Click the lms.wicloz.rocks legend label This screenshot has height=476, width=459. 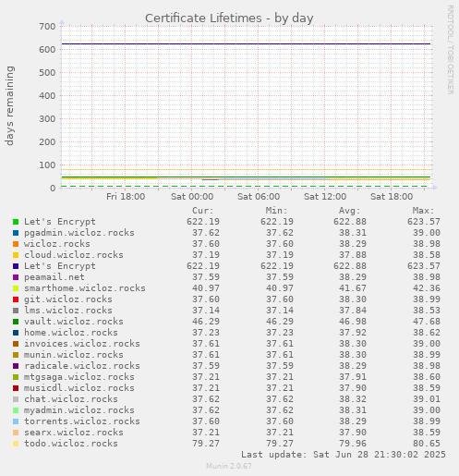click(x=68, y=311)
